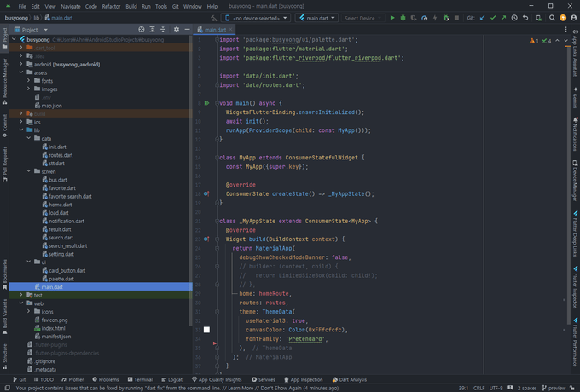The width and height of the screenshot is (580, 392).
Task: Open Device Manager icon in top toolbar
Action: (x=539, y=18)
